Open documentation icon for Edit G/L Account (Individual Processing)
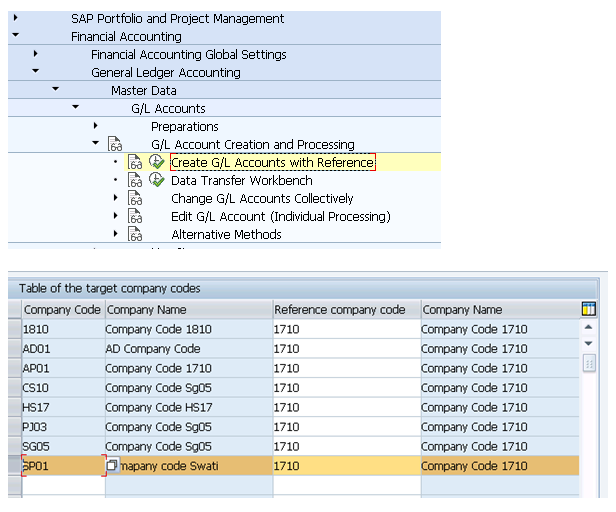 point(135,217)
